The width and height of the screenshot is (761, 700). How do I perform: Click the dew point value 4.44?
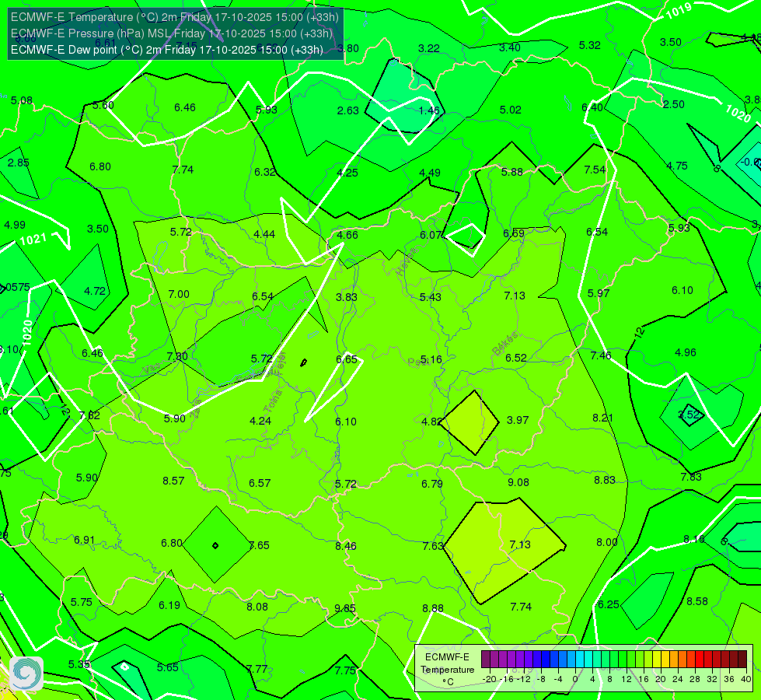[x=264, y=234]
